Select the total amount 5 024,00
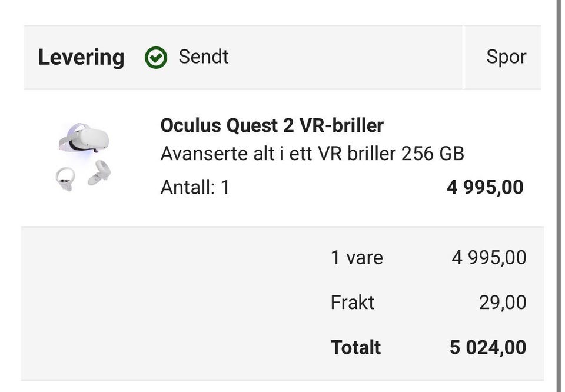Viewport: 565px width, 392px height. click(x=488, y=348)
